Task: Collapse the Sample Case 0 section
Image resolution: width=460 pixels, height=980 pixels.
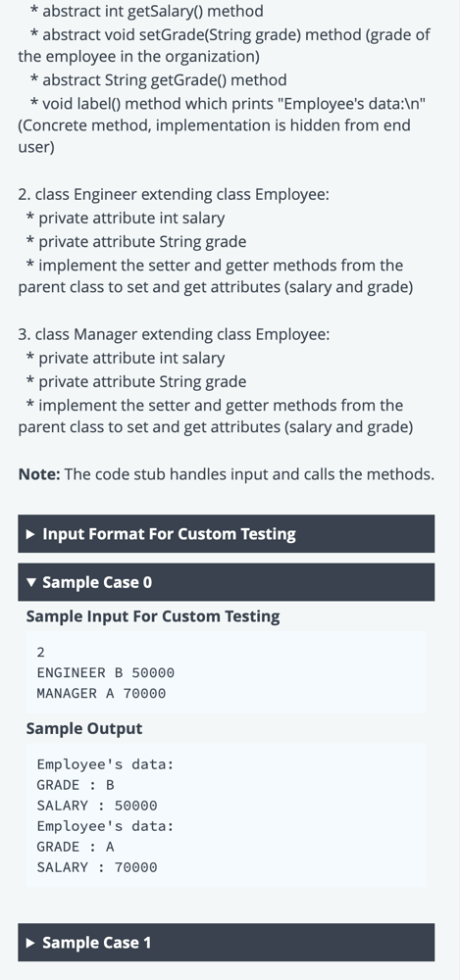Action: click(226, 582)
